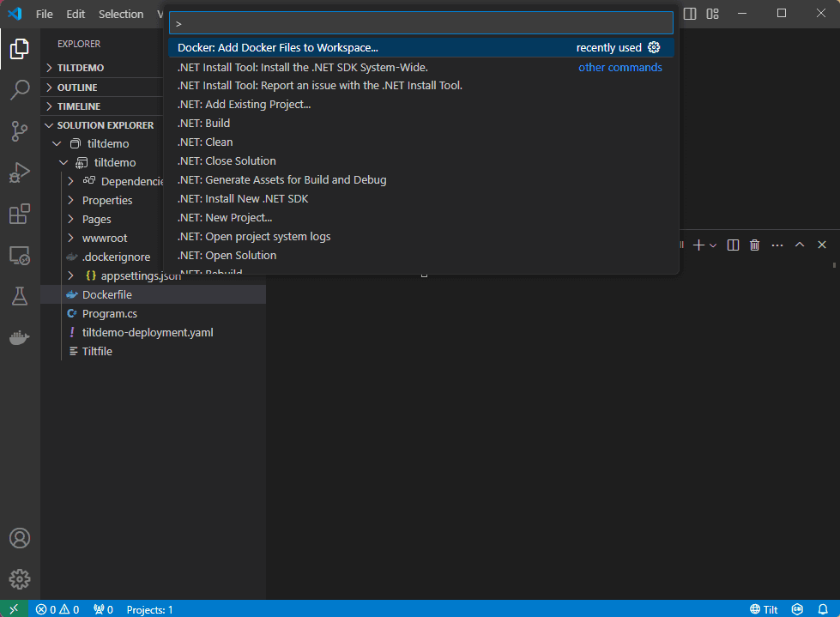Select .NET: Open Solution command
Image resolution: width=840 pixels, height=617 pixels.
click(421, 256)
